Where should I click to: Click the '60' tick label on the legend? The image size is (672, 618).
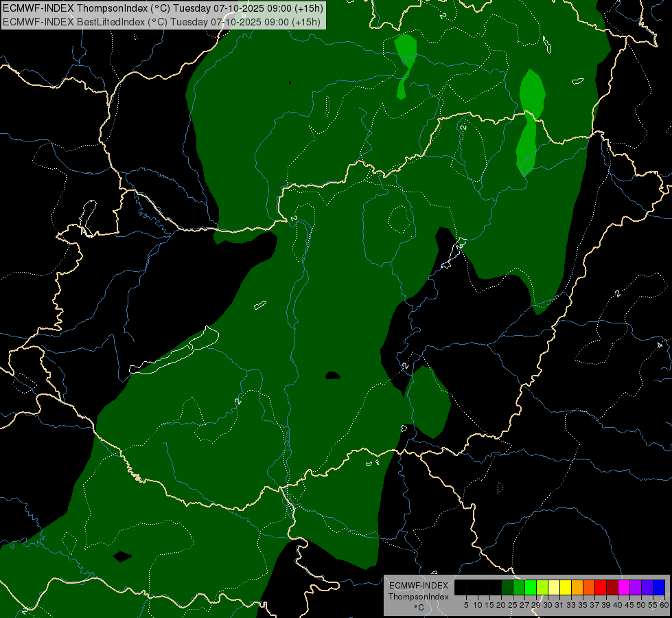click(x=664, y=605)
